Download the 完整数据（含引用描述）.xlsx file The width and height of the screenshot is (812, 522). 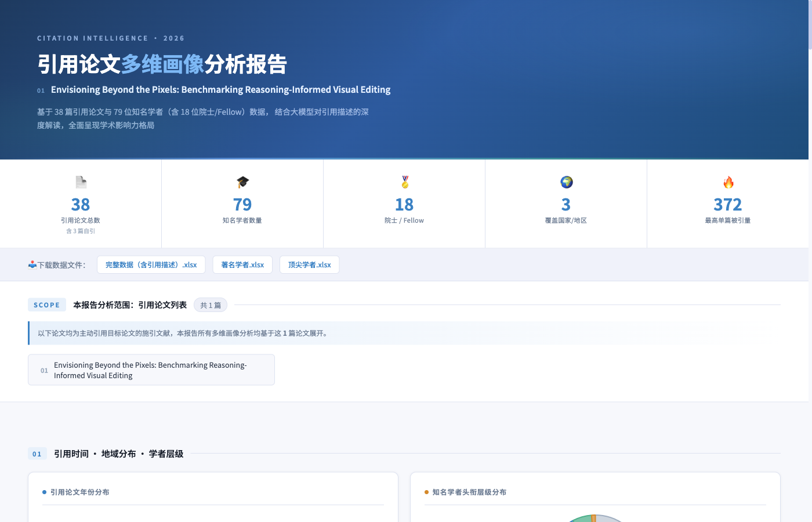point(151,264)
